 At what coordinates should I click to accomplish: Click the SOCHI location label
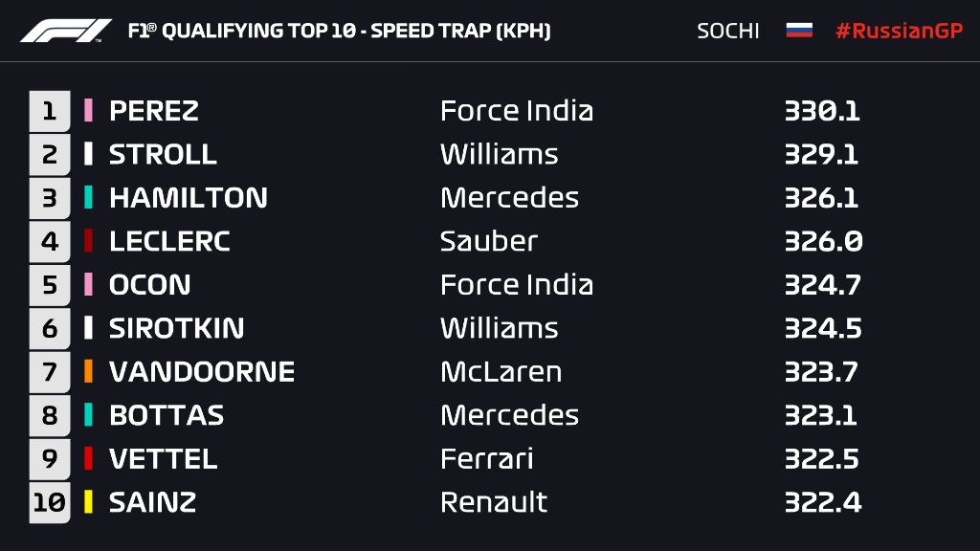pyautogui.click(x=728, y=31)
